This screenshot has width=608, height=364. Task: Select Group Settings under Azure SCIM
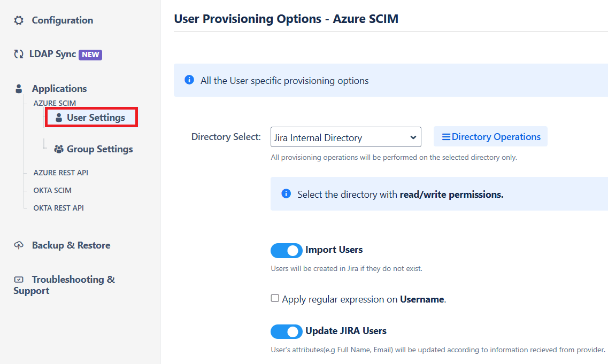[x=99, y=149]
